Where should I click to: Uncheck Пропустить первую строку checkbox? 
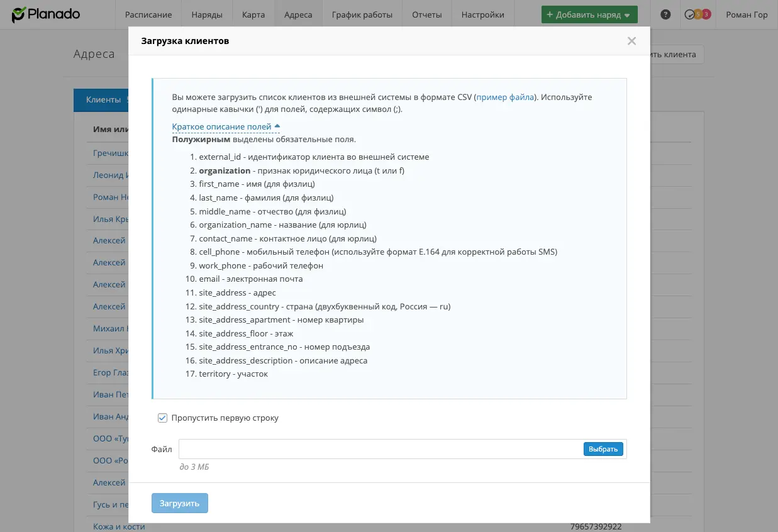click(162, 418)
